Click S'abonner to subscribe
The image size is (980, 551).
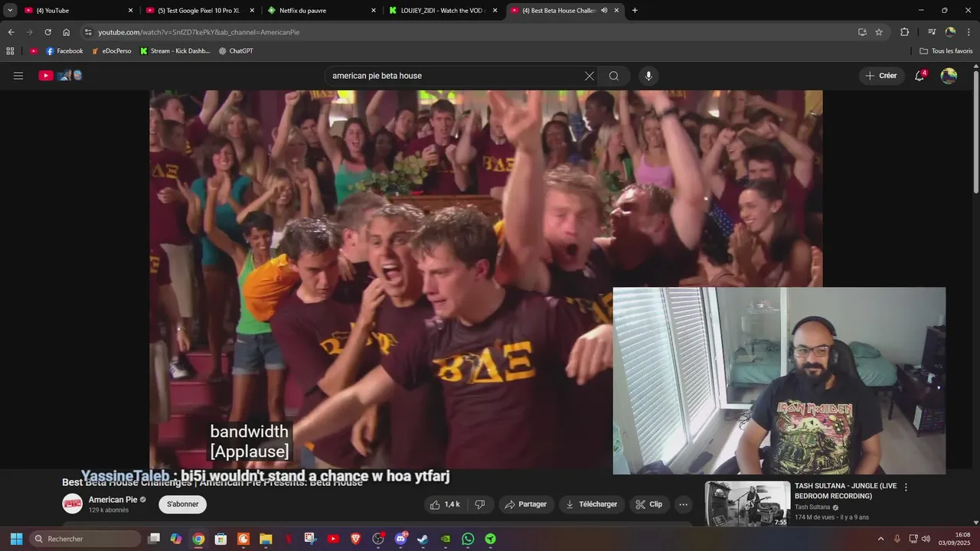pyautogui.click(x=183, y=504)
